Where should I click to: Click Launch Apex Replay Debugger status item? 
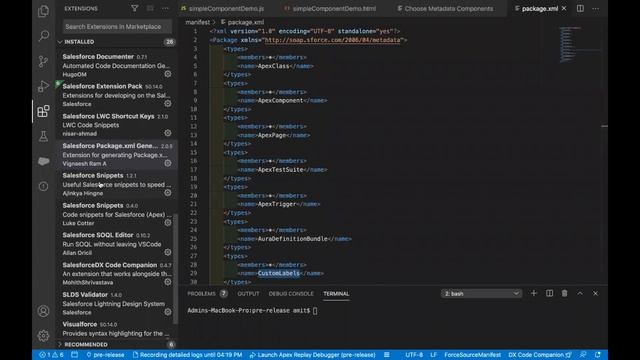coord(312,355)
